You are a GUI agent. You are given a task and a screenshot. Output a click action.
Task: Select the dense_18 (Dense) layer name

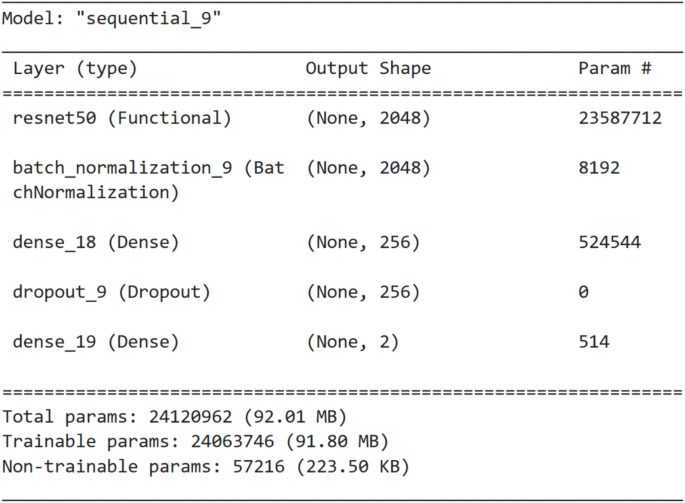coord(96,242)
